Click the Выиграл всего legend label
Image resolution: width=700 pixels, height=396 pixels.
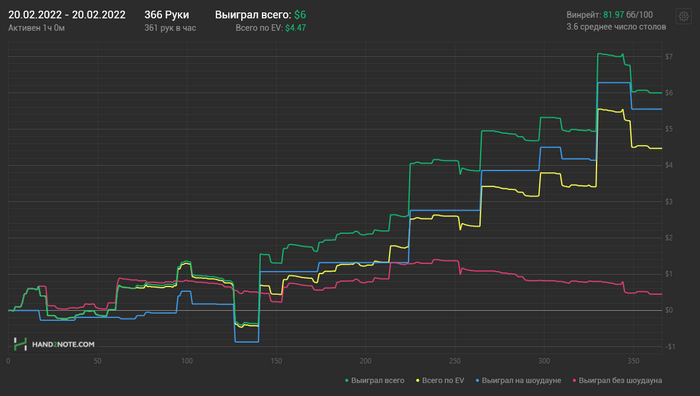tap(378, 381)
